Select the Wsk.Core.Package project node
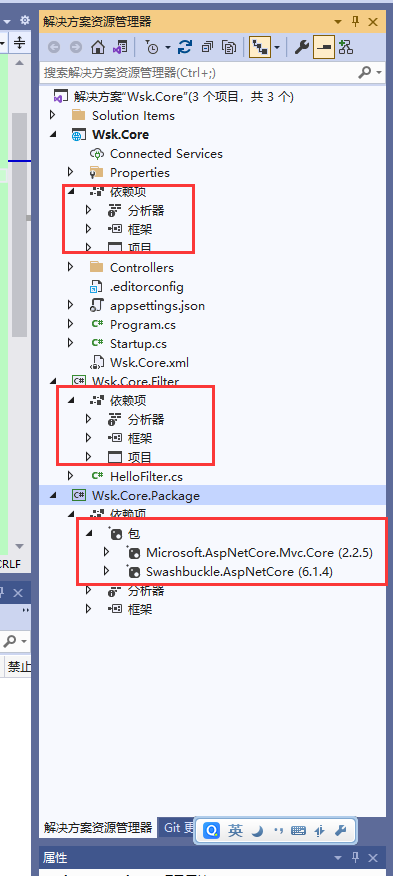This screenshot has width=393, height=876. pos(212,496)
